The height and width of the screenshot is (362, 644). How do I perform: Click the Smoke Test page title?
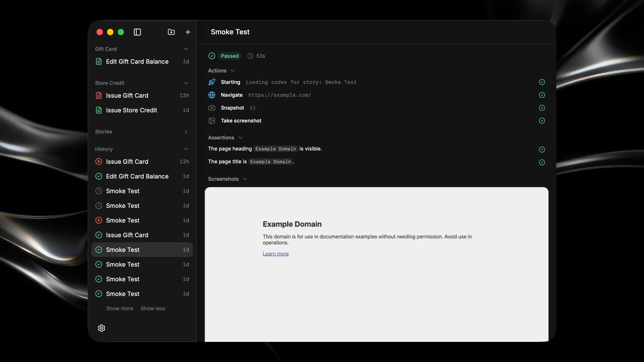click(230, 32)
